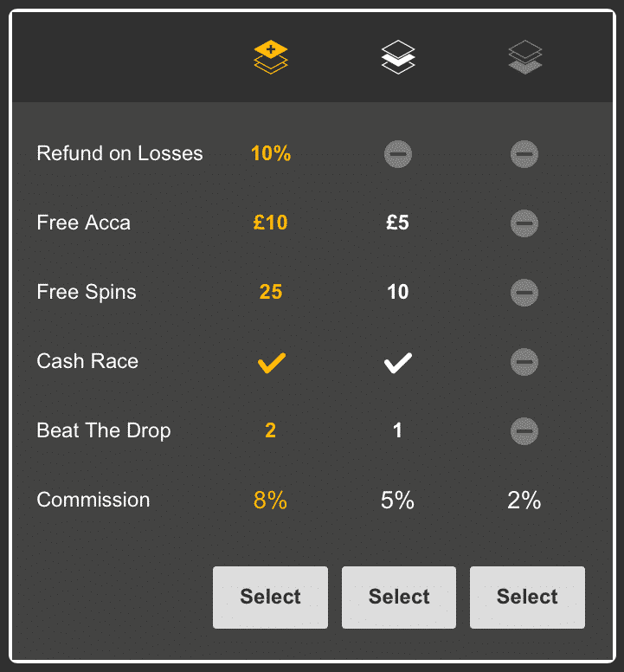The image size is (624, 672).
Task: Click the gold 10% refund value
Action: [x=271, y=154]
